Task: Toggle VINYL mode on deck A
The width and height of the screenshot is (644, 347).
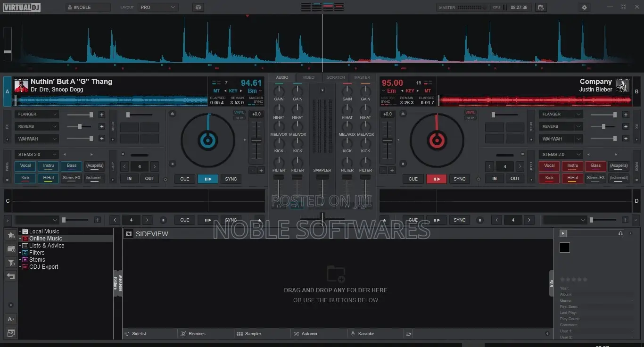Action: [239, 112]
